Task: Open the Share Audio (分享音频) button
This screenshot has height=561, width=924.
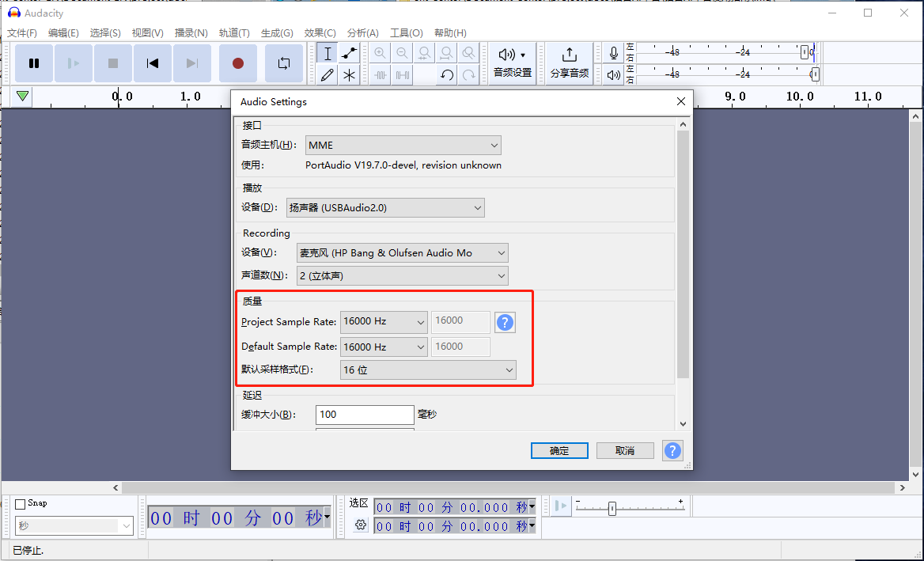Action: [x=569, y=63]
